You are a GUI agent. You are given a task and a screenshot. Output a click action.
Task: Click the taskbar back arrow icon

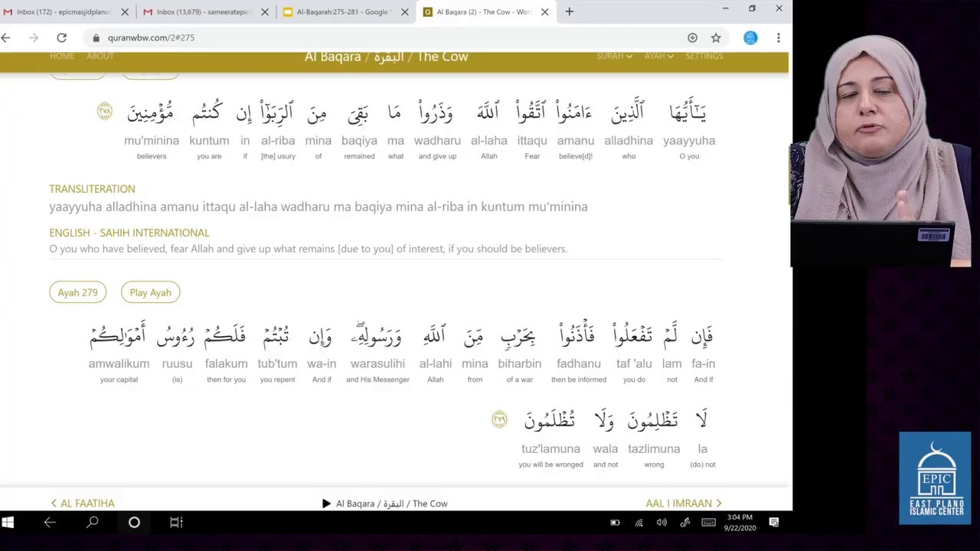(x=50, y=522)
